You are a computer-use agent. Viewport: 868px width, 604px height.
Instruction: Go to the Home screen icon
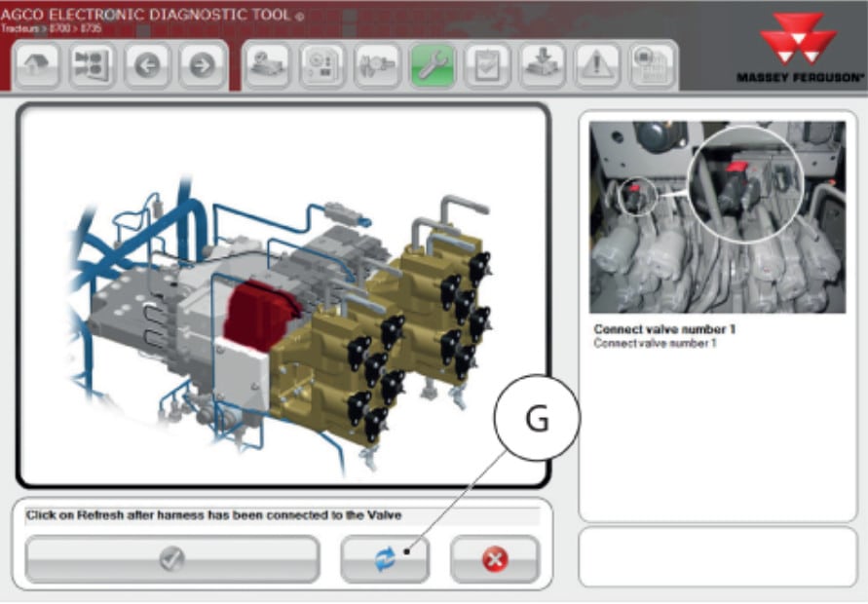tap(36, 65)
